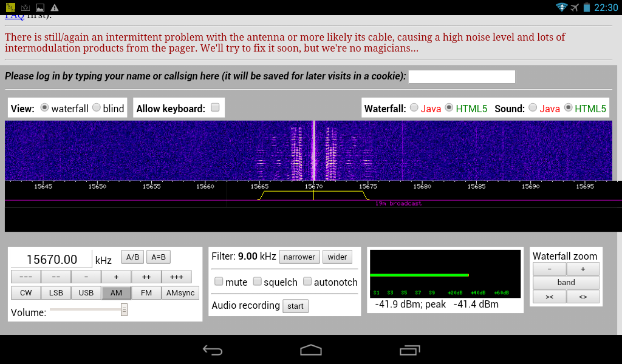Tick the mute checkbox

pos(219,281)
